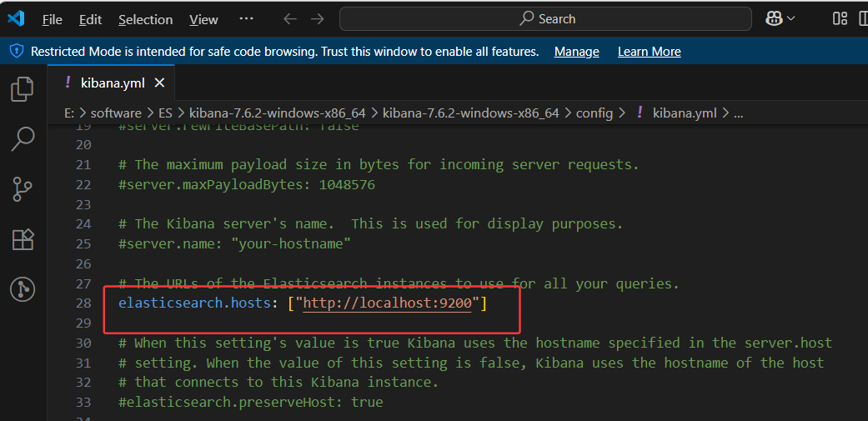Image resolution: width=868 pixels, height=421 pixels.
Task: Select the config breadcrumb segment
Action: (x=594, y=113)
